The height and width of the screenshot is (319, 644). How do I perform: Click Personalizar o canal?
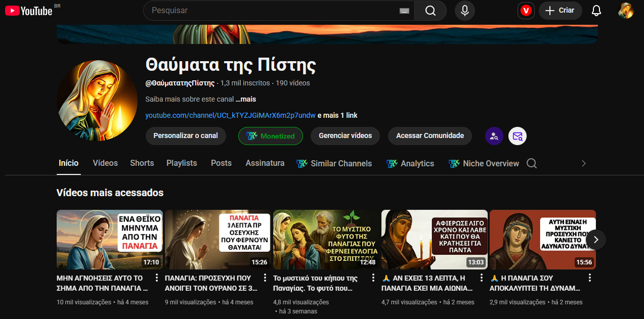pos(186,136)
